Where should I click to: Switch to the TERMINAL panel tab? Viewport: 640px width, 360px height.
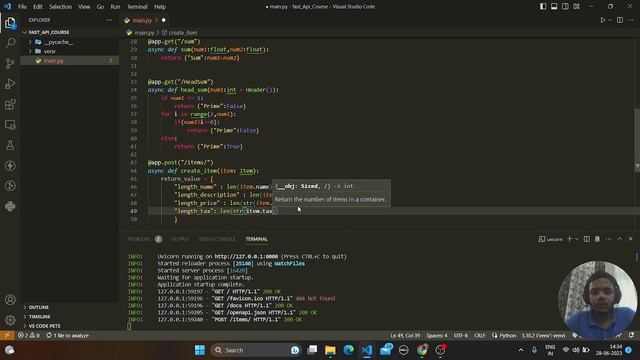tap(256, 239)
